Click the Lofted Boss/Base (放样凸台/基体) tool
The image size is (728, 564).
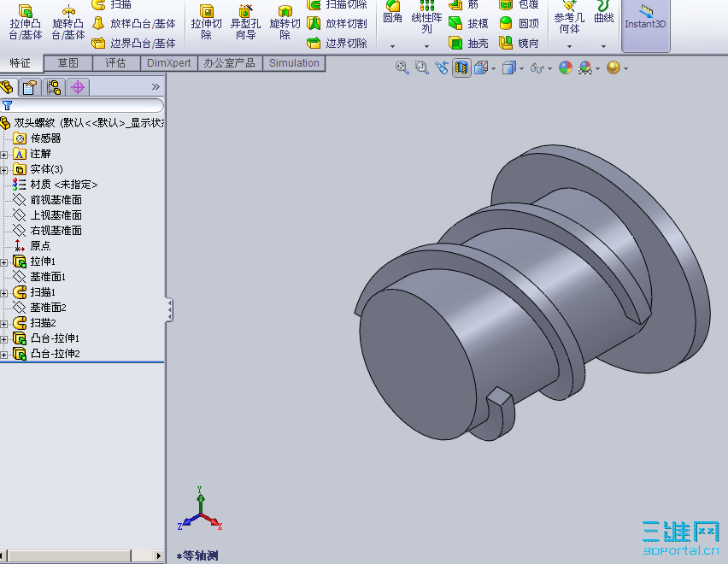pyautogui.click(x=133, y=23)
